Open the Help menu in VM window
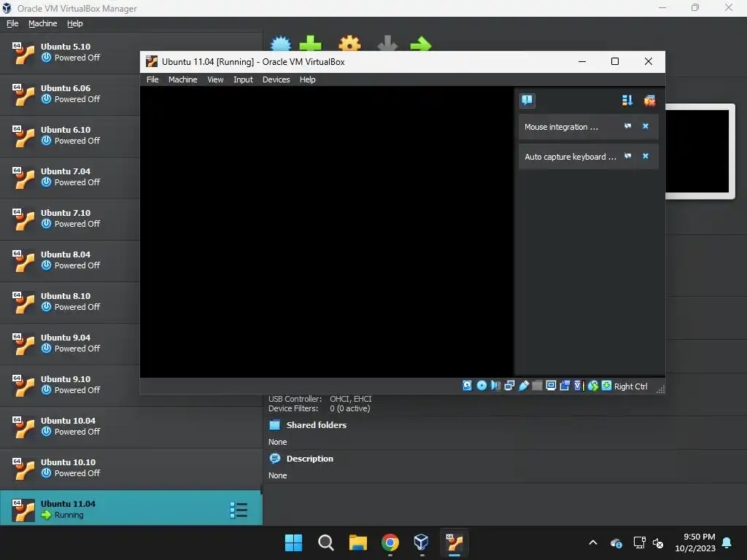Screen dimensions: 747x560 (307, 79)
